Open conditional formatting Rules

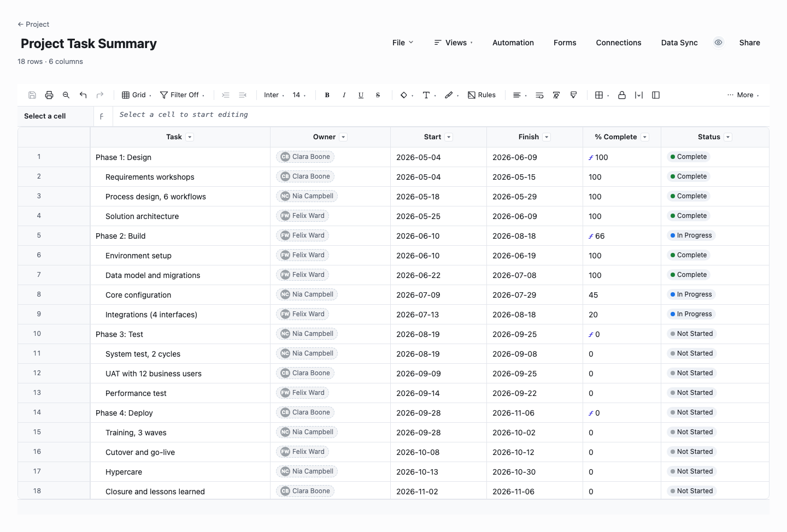pos(481,95)
